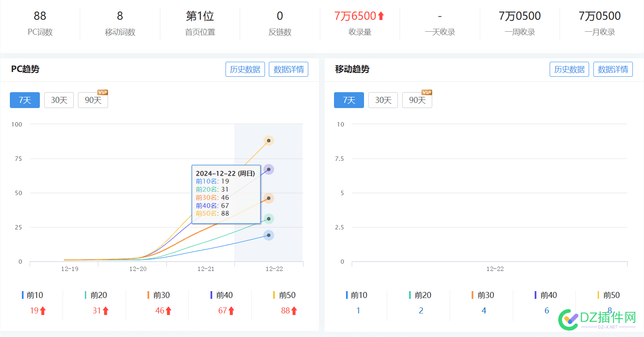Click the up arrow next to PC 前30 value 46

pyautogui.click(x=169, y=311)
